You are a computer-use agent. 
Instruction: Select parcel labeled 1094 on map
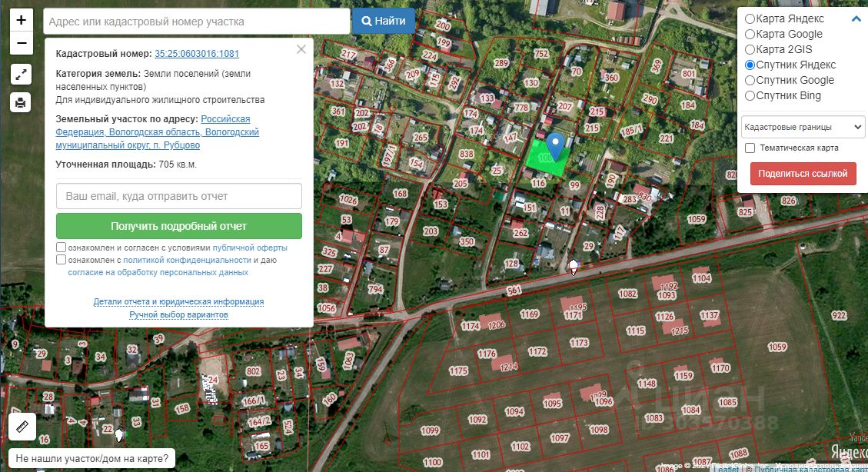click(x=514, y=412)
